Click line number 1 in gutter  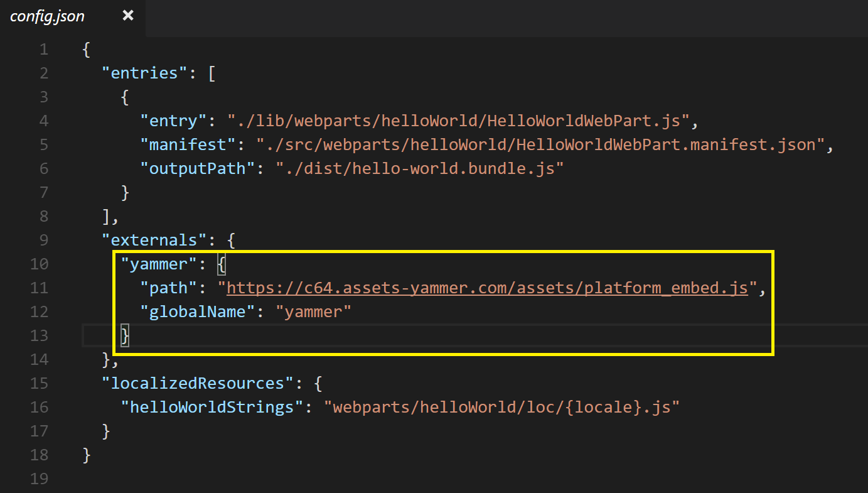(43, 49)
